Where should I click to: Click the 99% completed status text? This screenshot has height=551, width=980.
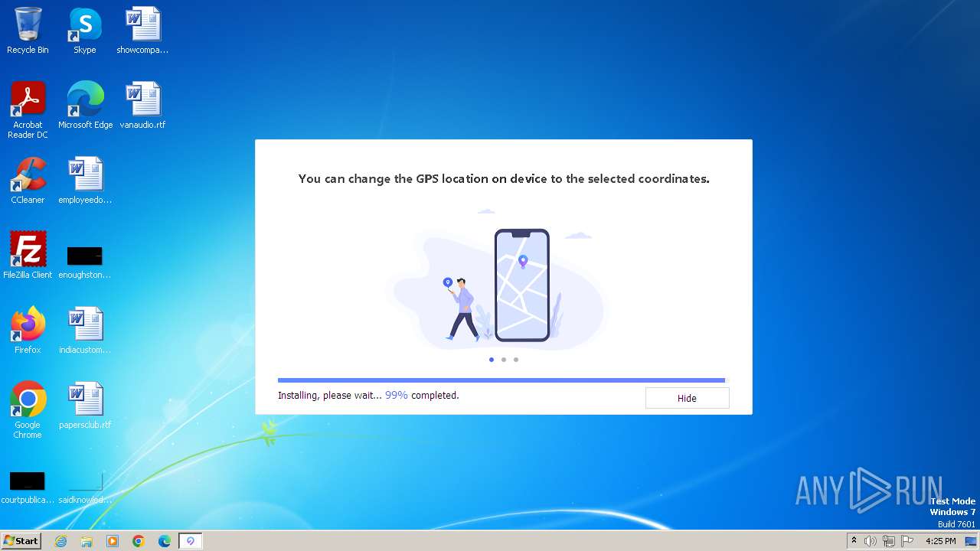[422, 396]
